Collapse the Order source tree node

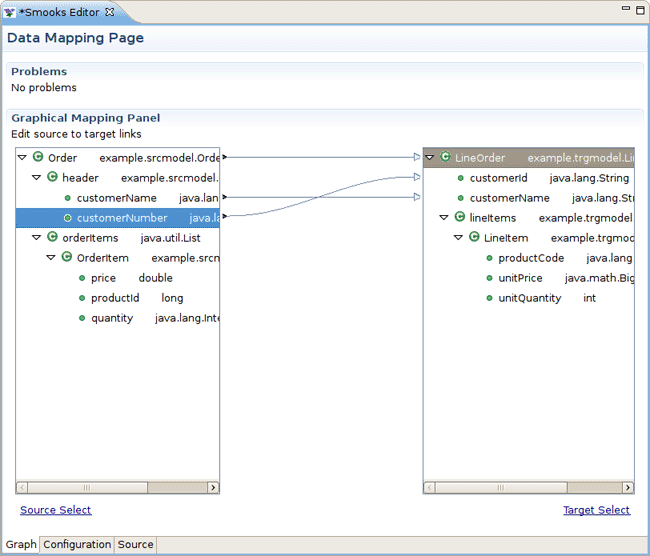click(x=23, y=158)
